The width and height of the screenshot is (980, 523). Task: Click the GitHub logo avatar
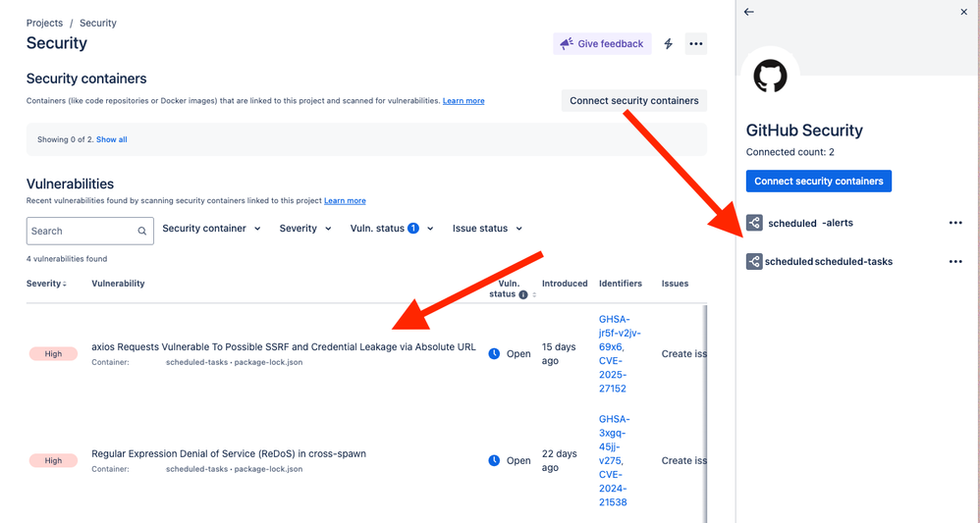coord(770,77)
